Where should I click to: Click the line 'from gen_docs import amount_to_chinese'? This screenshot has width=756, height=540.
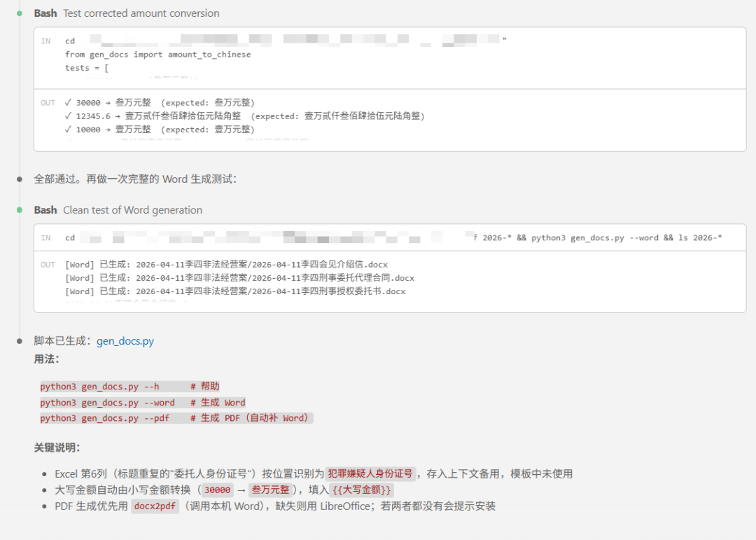point(158,55)
